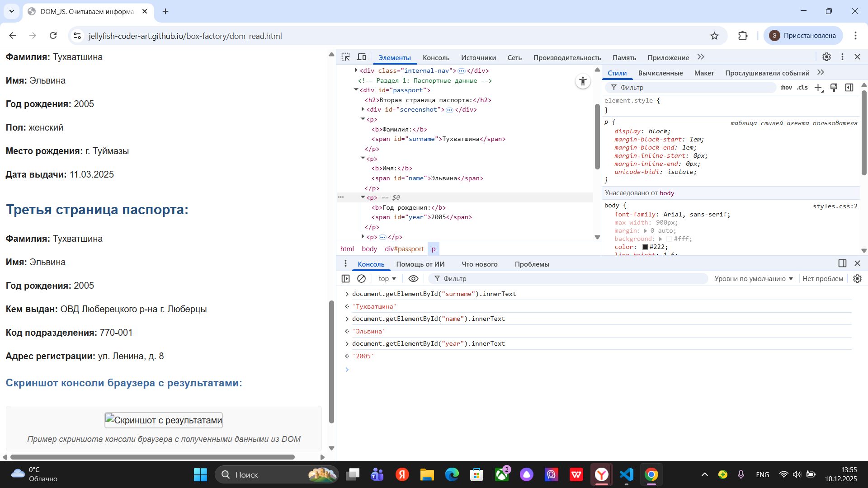The image size is (868, 488).
Task: Open the Вычисленные styles tab
Action: pos(660,73)
